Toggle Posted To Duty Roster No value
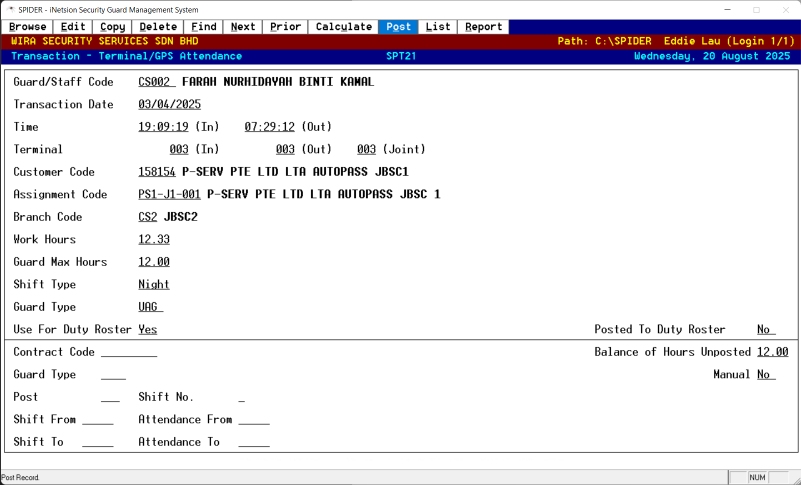The width and height of the screenshot is (801, 485). click(765, 329)
